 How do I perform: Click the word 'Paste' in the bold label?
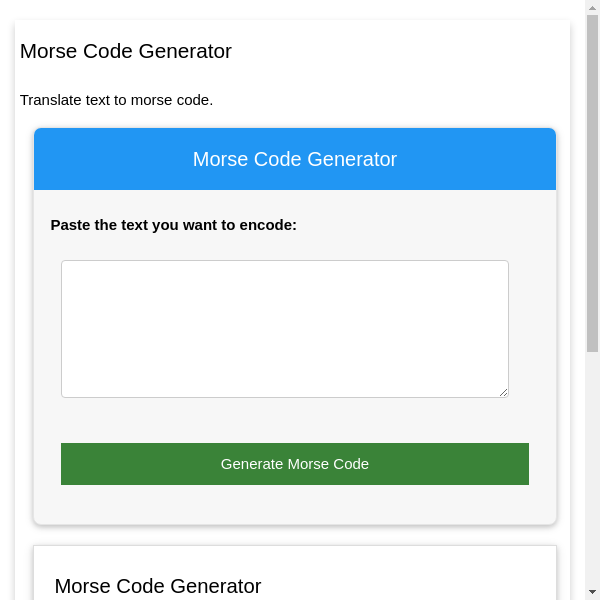click(x=70, y=225)
